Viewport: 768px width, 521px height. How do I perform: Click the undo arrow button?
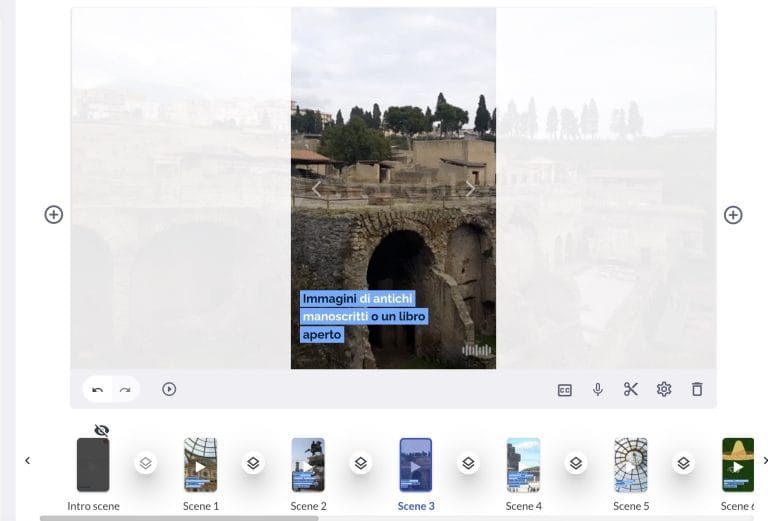coord(97,389)
